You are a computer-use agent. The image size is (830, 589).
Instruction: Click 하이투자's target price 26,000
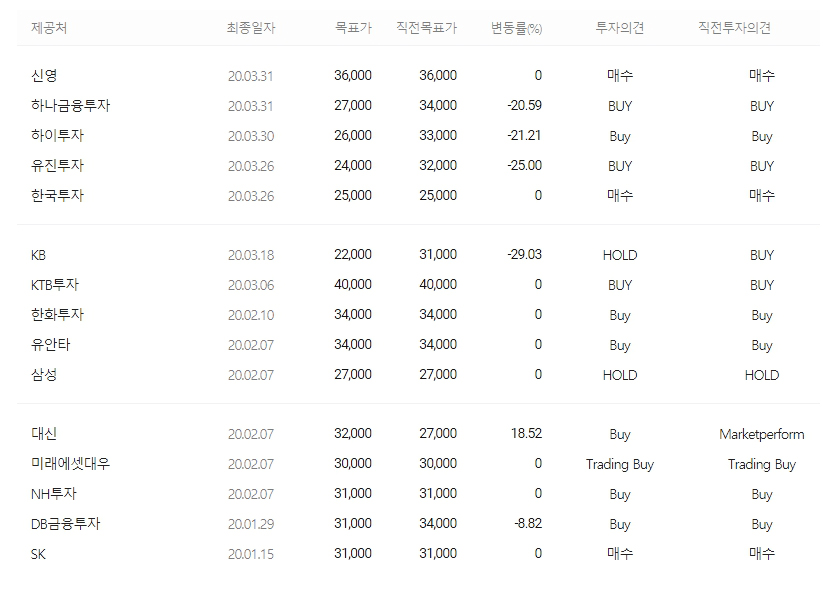(x=353, y=135)
